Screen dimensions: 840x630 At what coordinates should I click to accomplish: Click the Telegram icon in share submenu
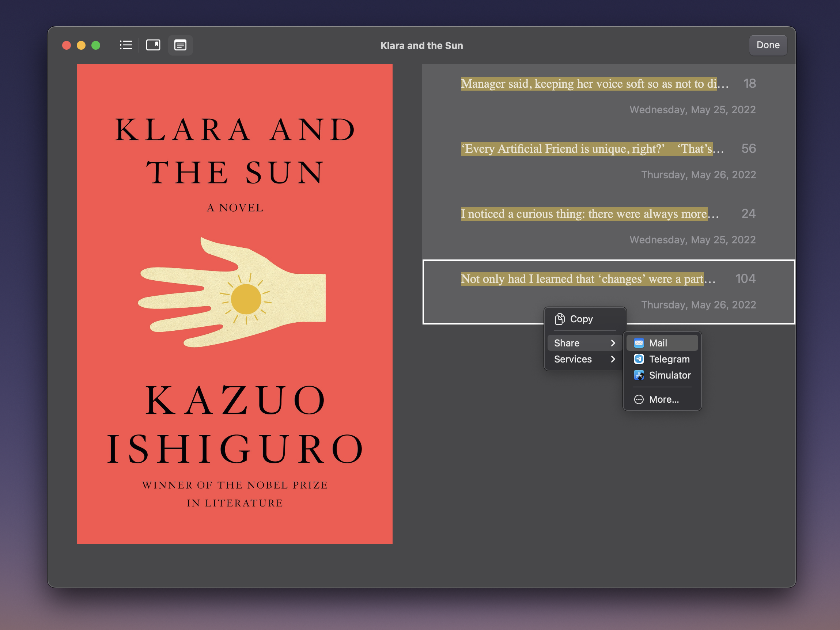(x=639, y=359)
